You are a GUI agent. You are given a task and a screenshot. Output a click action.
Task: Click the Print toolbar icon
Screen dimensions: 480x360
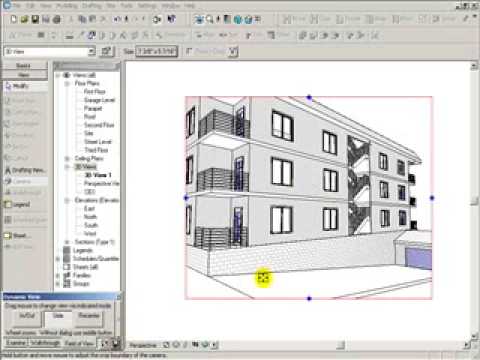click(57, 20)
